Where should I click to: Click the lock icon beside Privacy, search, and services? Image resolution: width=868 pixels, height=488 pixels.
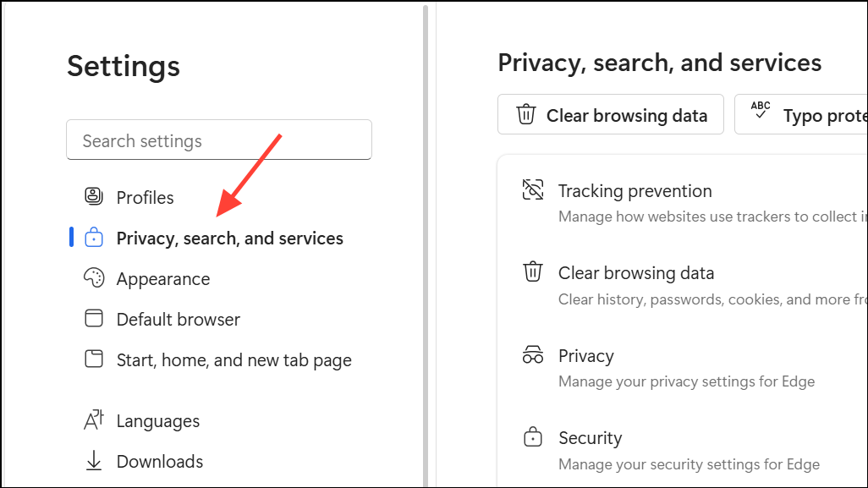click(x=94, y=237)
